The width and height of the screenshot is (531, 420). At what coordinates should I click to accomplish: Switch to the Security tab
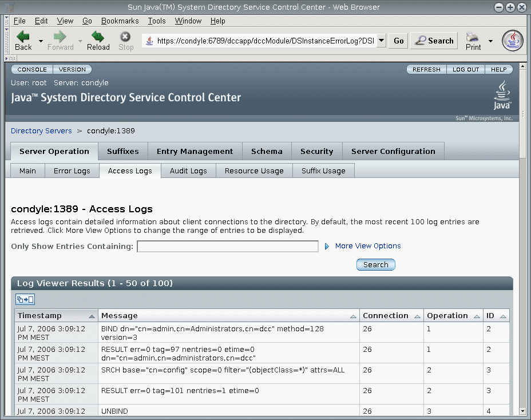click(x=316, y=152)
